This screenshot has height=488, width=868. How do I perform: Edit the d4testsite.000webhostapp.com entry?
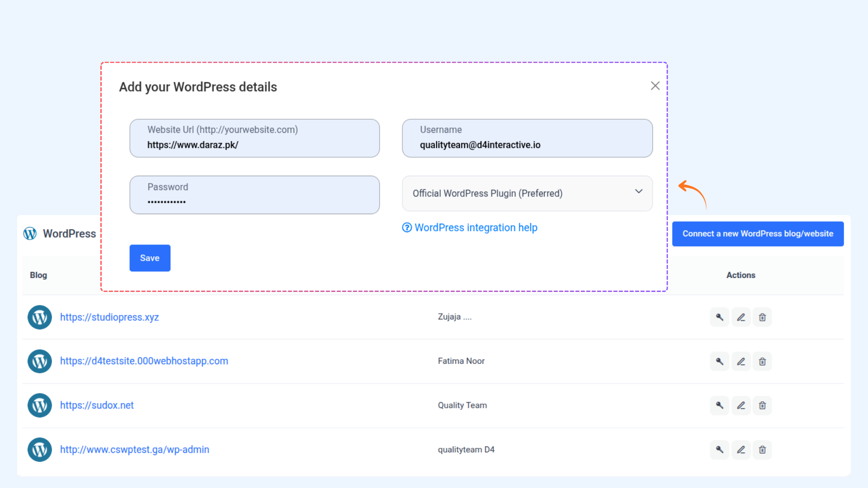pos(741,361)
